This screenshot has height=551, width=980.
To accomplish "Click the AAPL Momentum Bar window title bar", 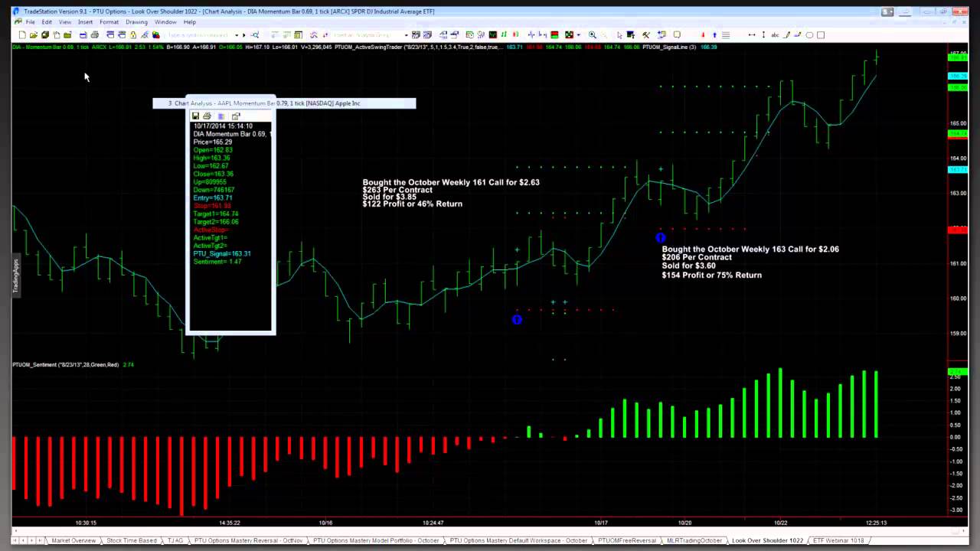I will (284, 103).
